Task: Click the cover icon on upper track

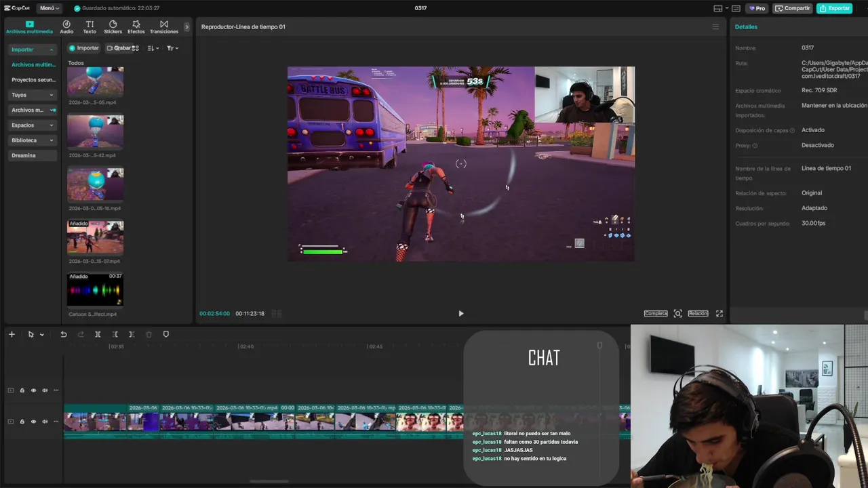Action: click(10, 390)
